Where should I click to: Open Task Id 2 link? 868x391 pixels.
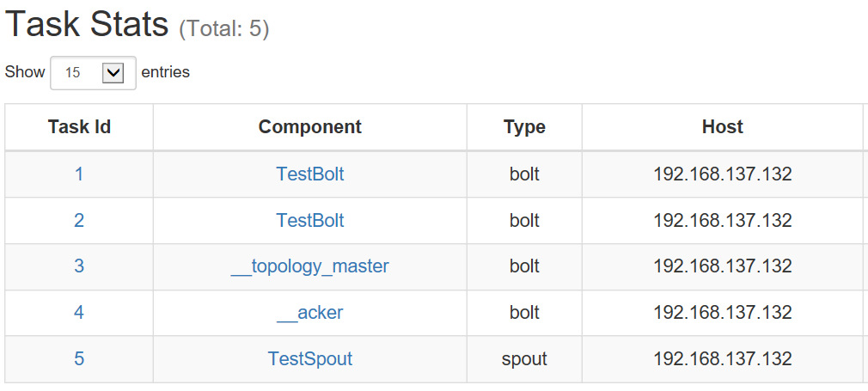[79, 221]
